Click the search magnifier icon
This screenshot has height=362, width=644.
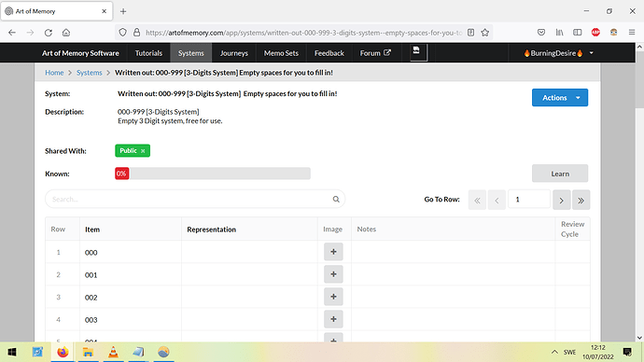coord(336,199)
